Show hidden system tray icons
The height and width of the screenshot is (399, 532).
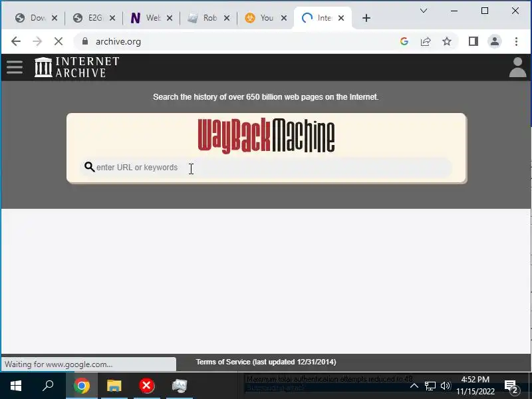(x=414, y=386)
